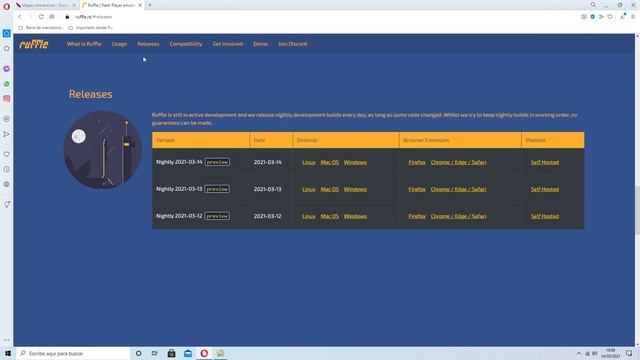
Task: Open the Windows Start menu
Action: coord(7,353)
